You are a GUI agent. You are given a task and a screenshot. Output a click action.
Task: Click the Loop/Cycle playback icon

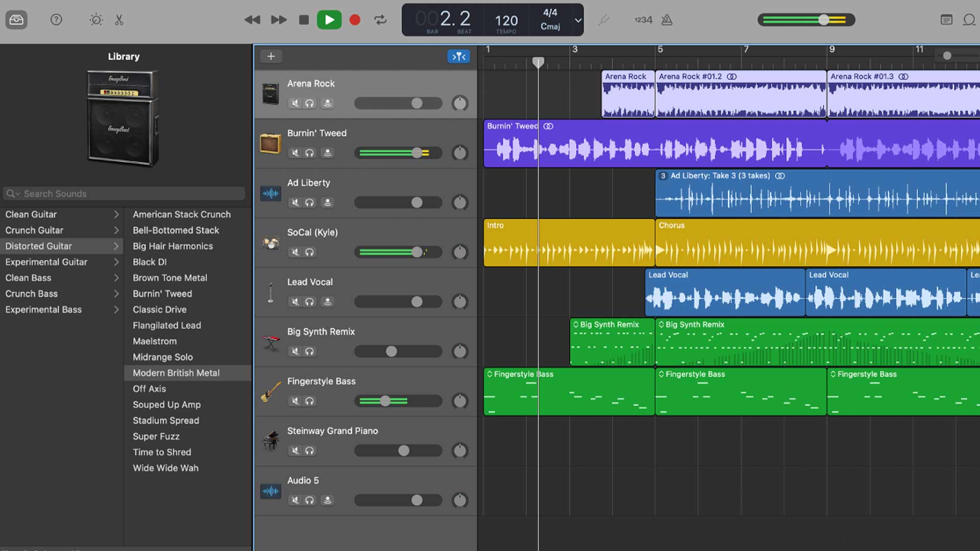pos(380,19)
